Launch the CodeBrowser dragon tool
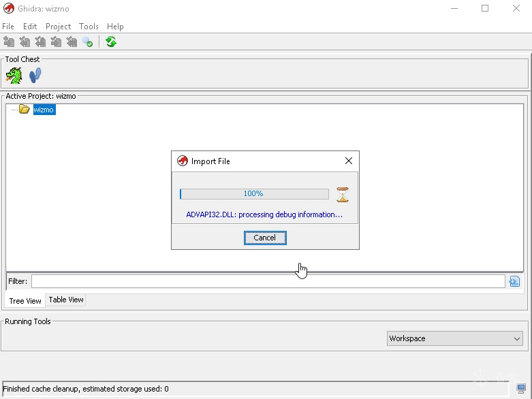532x399 pixels. 14,76
